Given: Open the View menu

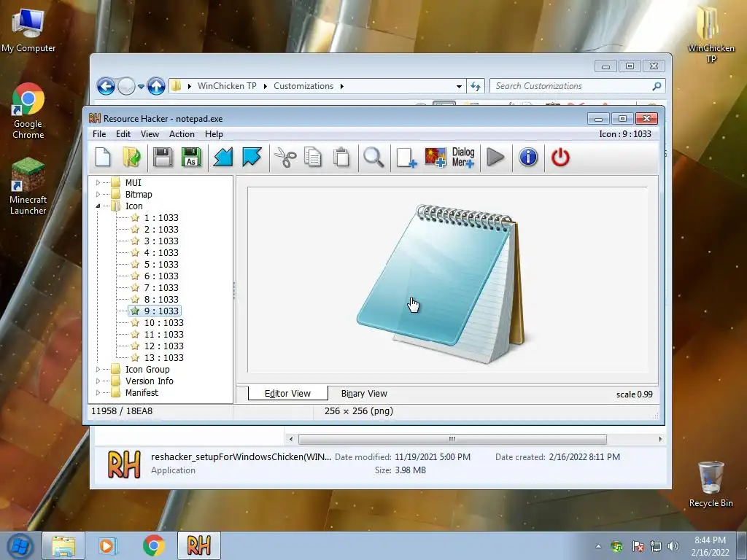Looking at the screenshot, I should pos(150,134).
